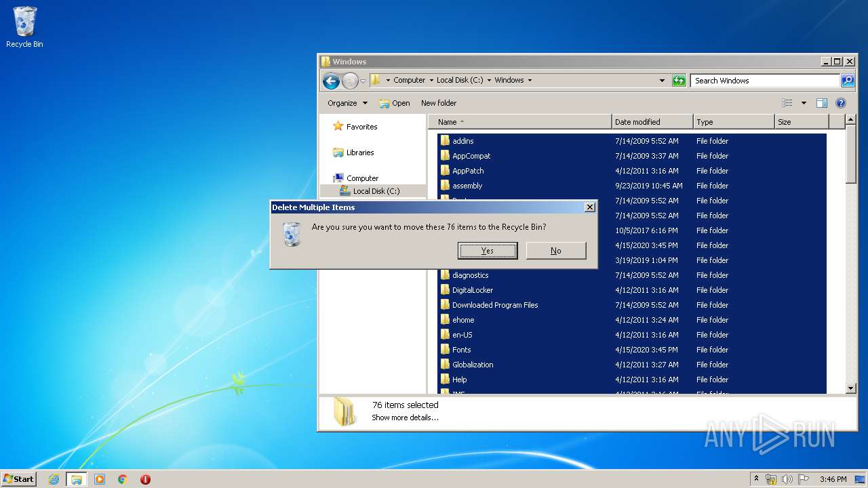Click the Search Windows input field
The image size is (868, 488).
pyautogui.click(x=765, y=81)
